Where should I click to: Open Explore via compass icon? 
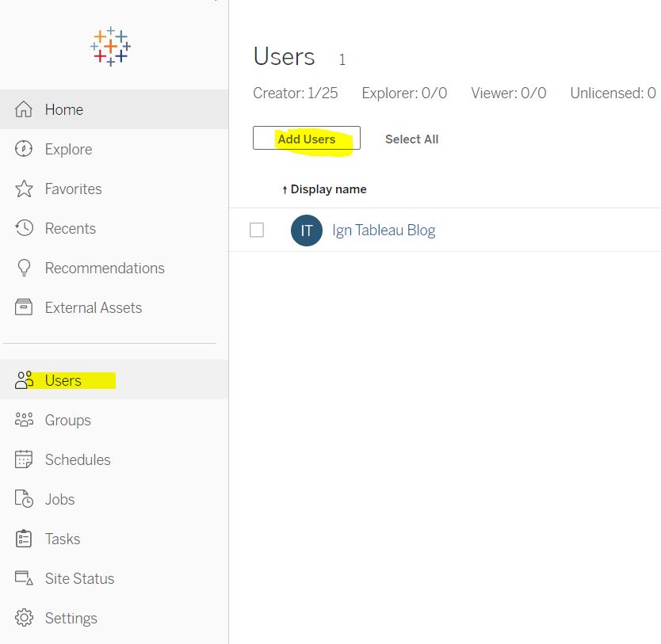point(25,150)
